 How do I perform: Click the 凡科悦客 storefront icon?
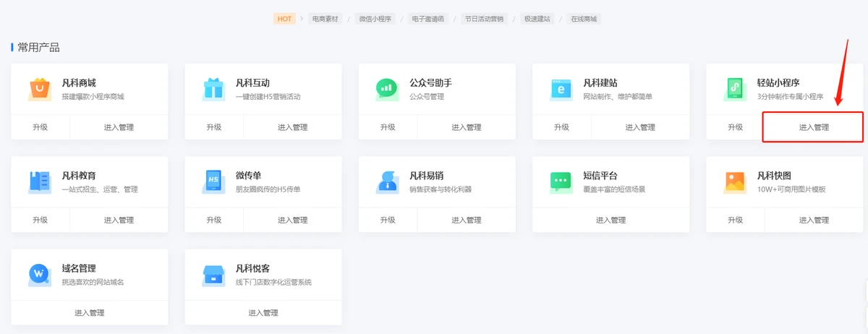coord(213,275)
